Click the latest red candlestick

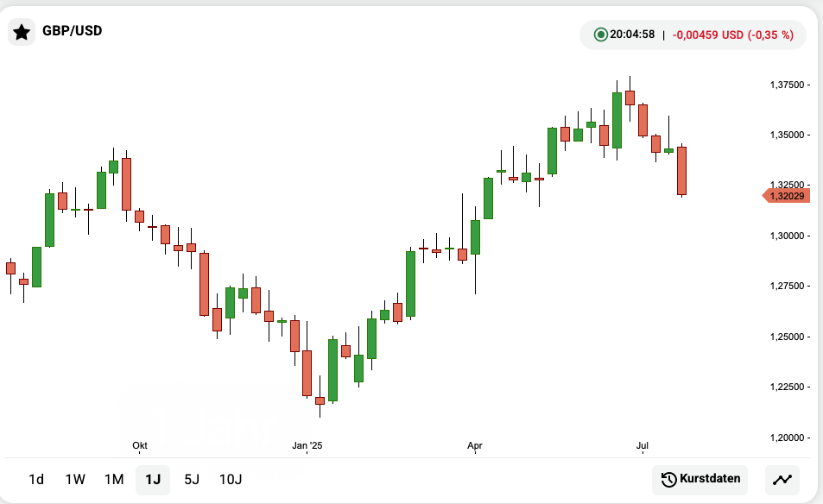coord(681,171)
